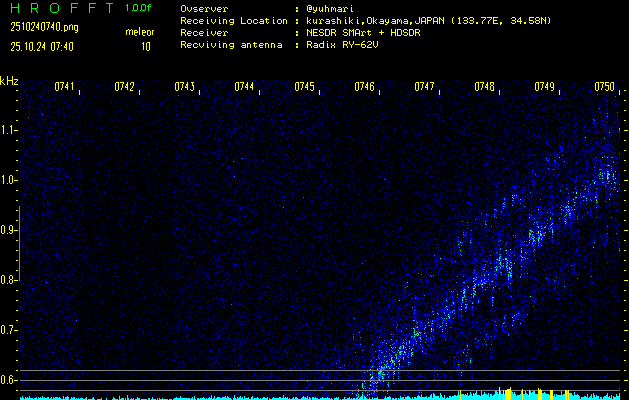Click the yellow meteor label
Viewport: 629px width, 400px height.
140,32
